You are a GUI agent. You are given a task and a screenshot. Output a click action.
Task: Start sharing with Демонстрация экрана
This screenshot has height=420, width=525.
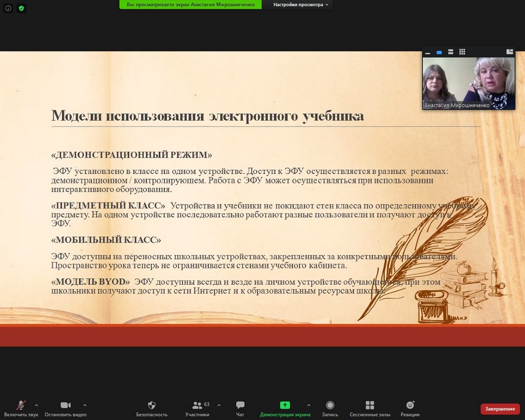[x=285, y=408]
